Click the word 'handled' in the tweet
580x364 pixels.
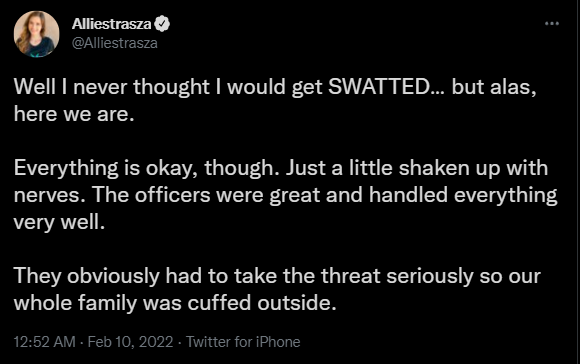tap(408, 195)
